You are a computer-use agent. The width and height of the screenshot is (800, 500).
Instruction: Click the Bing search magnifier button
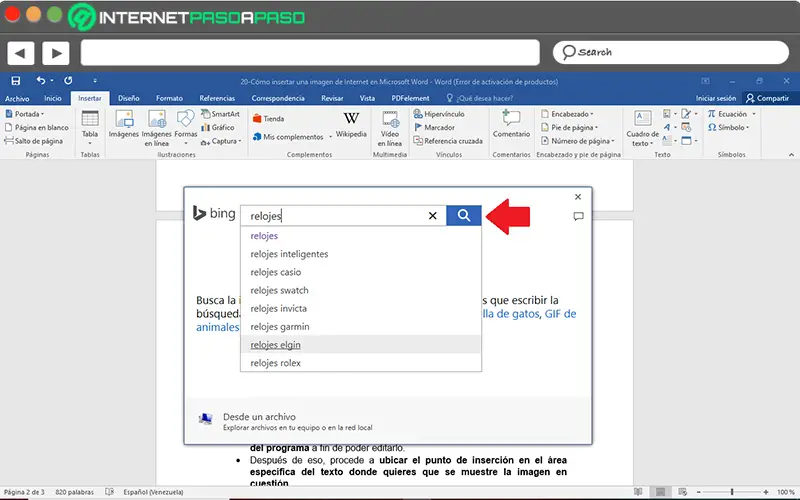tap(463, 215)
